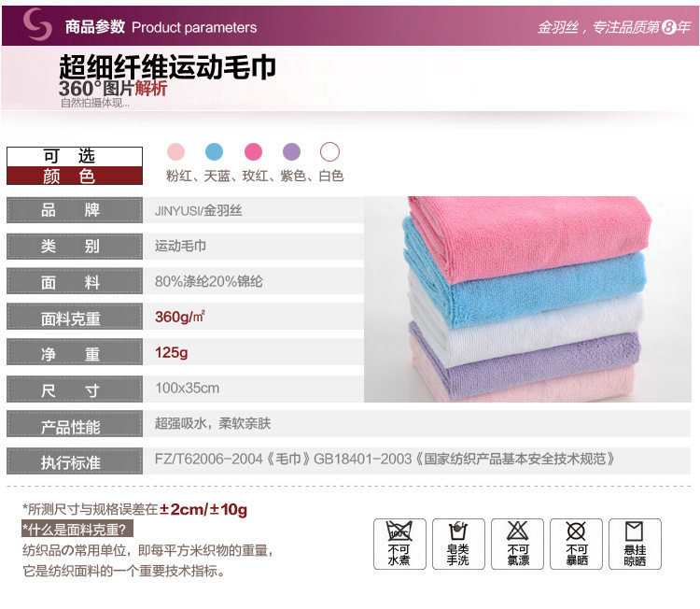
Task: Click the circled 8 in header slogan
Action: point(669,28)
